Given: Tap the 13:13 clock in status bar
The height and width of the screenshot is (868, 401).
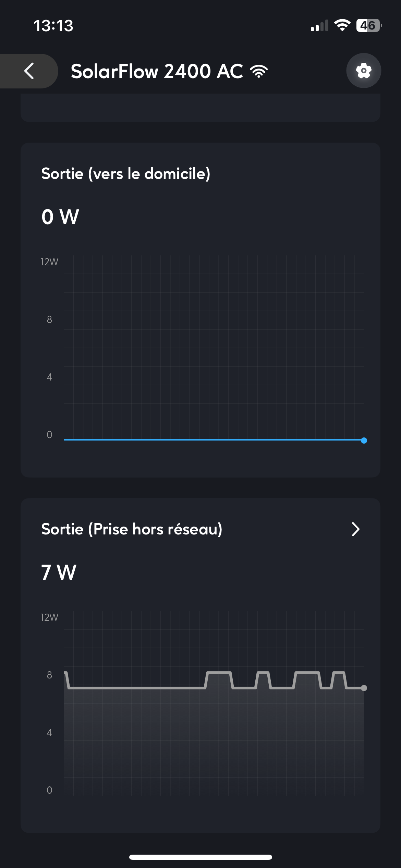Looking at the screenshot, I should point(53,26).
